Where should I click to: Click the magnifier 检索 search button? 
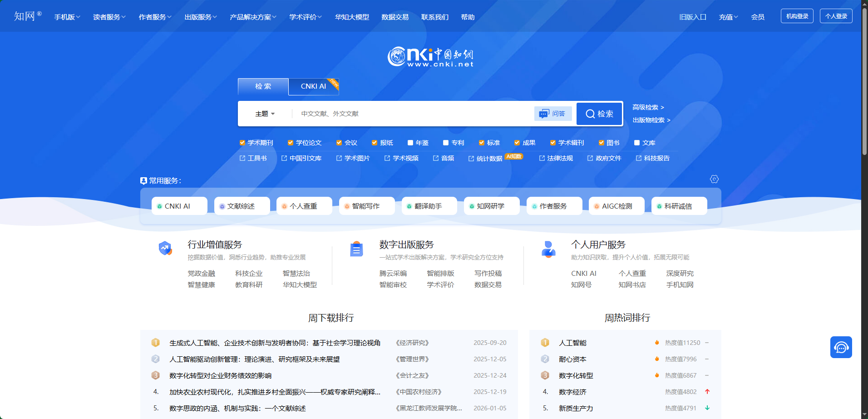tap(599, 114)
